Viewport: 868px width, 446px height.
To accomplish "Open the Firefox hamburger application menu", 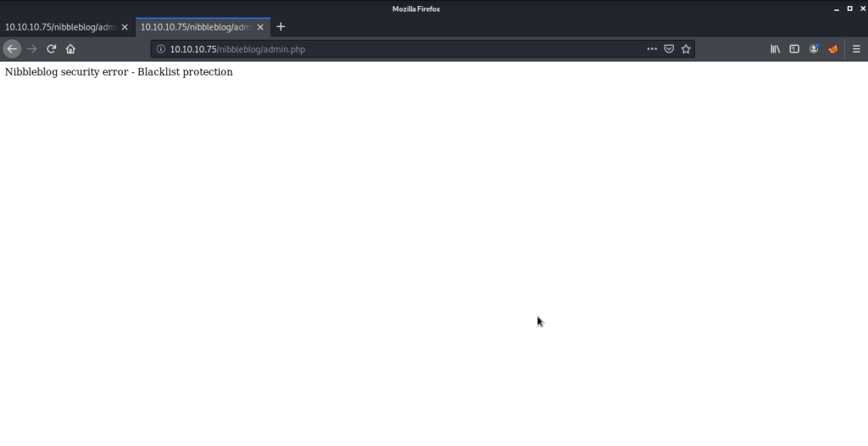I will coord(856,49).
